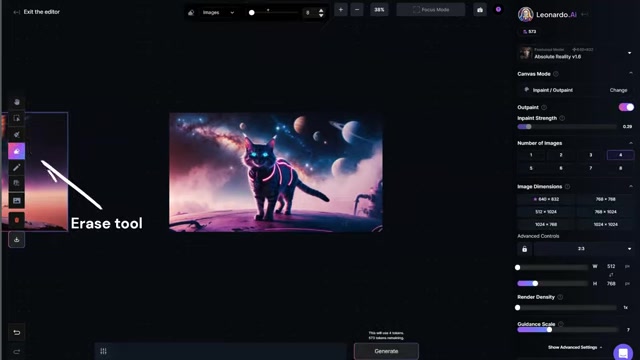Image resolution: width=640 pixels, height=360 pixels.
Task: Download the canvas artwork
Action: pos(17,240)
